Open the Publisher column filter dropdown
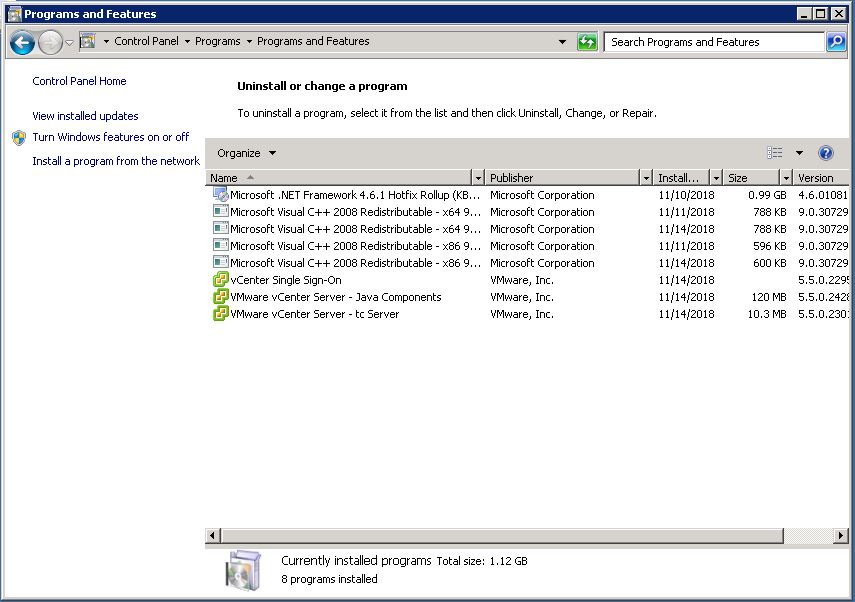This screenshot has width=855, height=602. (x=645, y=178)
